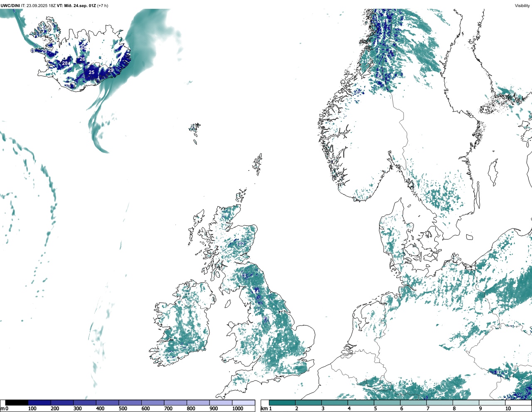The height and width of the screenshot is (412, 532).
Task: Click the 600–700 m legend swatch
Action: (153, 403)
